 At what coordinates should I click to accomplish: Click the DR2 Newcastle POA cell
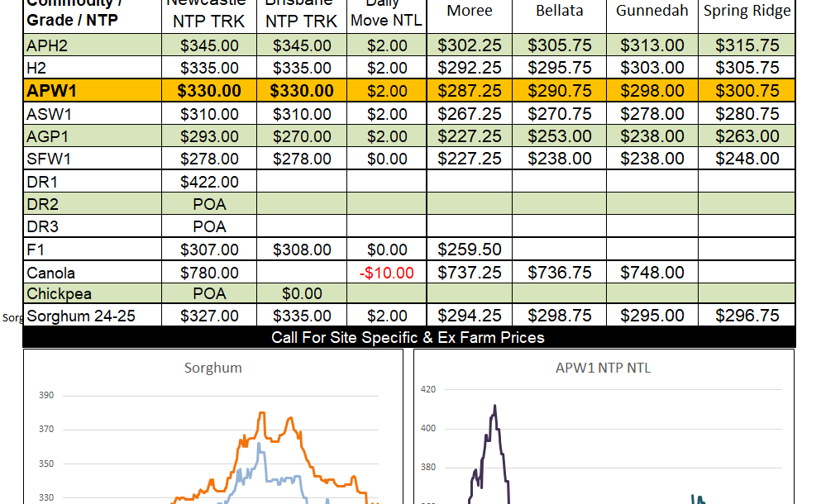[x=209, y=204]
